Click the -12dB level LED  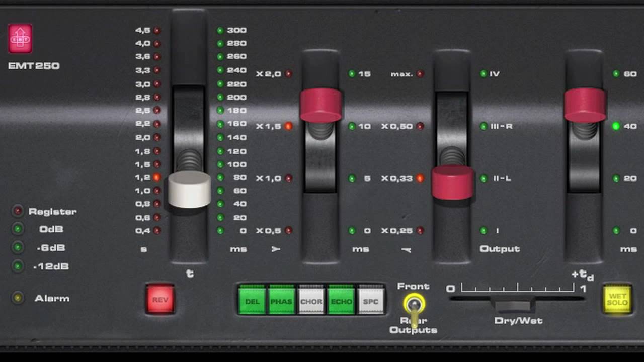(18, 266)
